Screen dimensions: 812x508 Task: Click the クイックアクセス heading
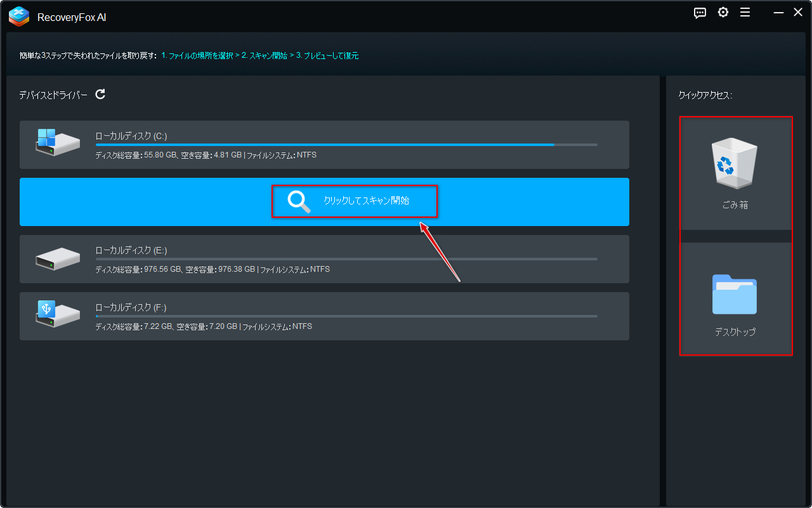coord(705,95)
